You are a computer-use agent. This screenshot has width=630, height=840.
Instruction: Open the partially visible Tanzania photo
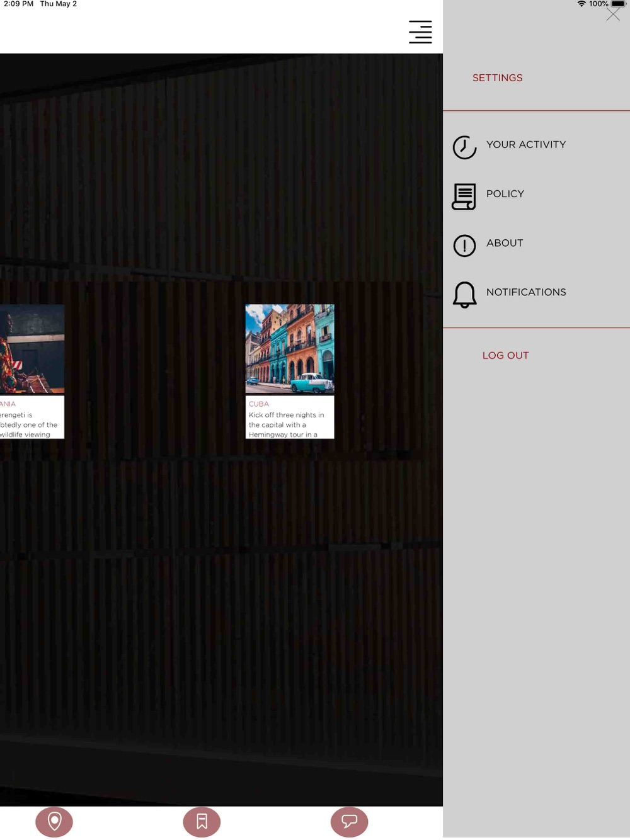(31, 349)
